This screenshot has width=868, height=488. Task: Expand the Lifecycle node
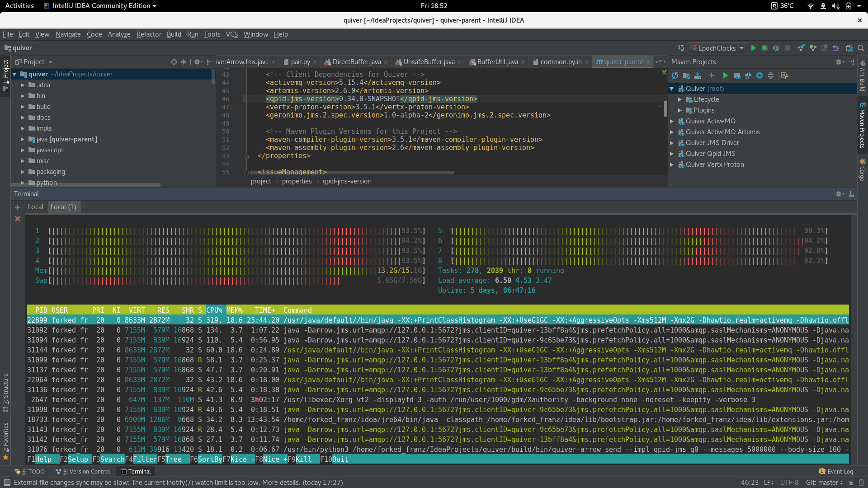pos(680,99)
